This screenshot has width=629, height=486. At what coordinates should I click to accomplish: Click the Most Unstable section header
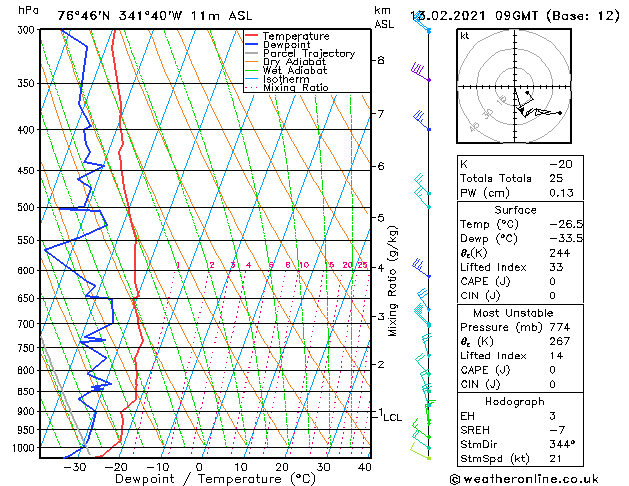(513, 313)
